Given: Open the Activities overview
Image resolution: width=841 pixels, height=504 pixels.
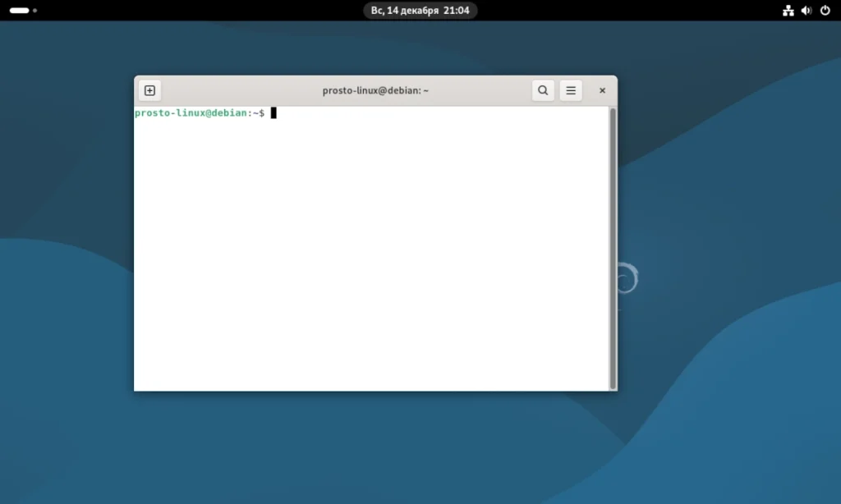Looking at the screenshot, I should coord(23,10).
